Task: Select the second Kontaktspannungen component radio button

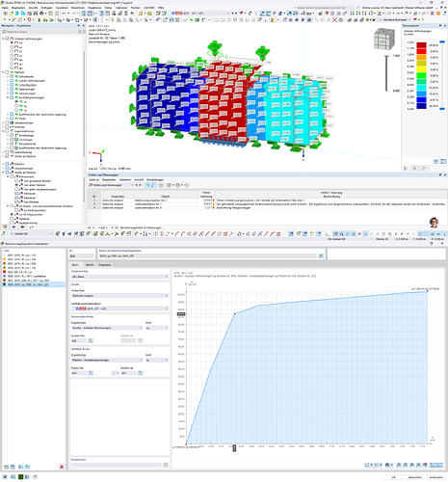Action: (16, 106)
